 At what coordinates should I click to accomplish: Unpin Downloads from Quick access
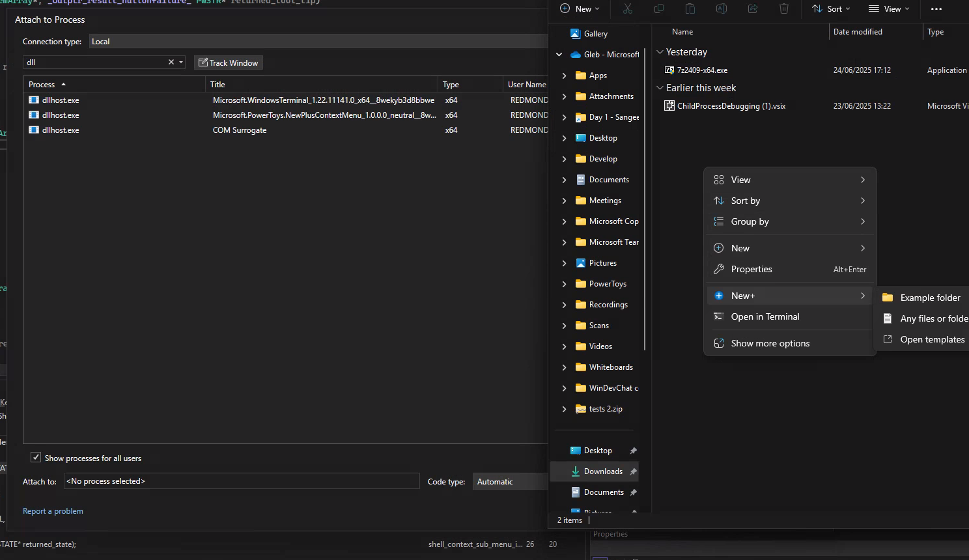pyautogui.click(x=633, y=471)
